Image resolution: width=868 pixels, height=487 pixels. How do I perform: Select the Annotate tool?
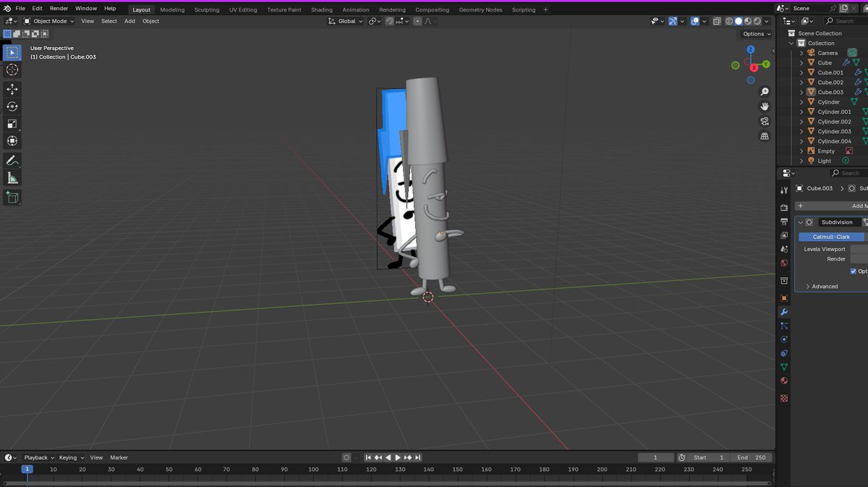pos(12,160)
